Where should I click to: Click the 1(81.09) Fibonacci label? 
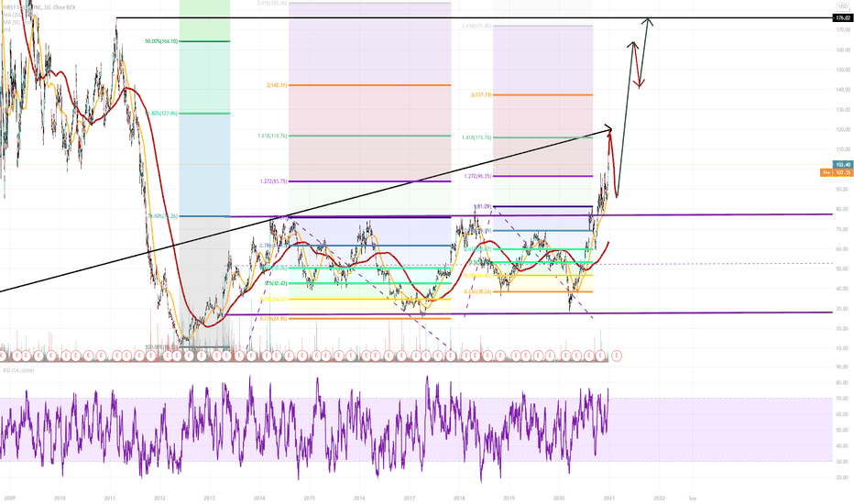pyautogui.click(x=483, y=206)
